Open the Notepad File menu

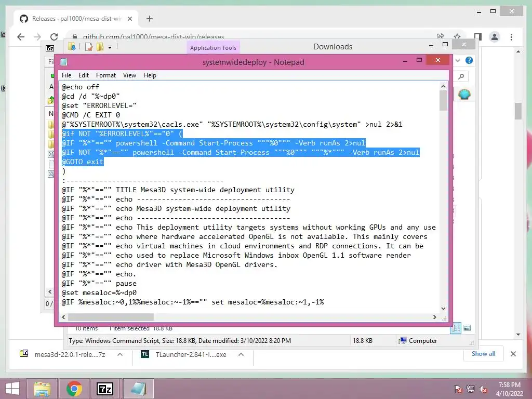(66, 75)
